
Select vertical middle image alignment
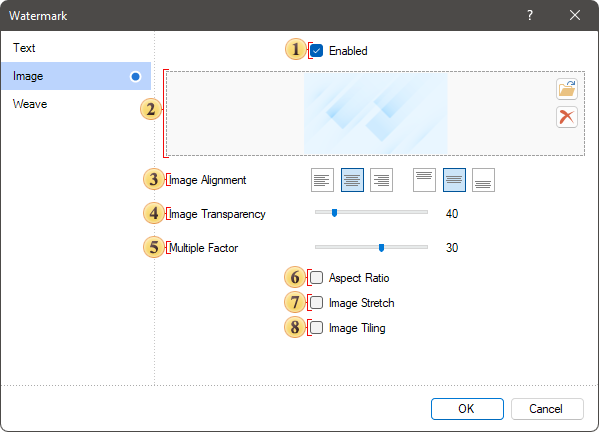point(454,180)
